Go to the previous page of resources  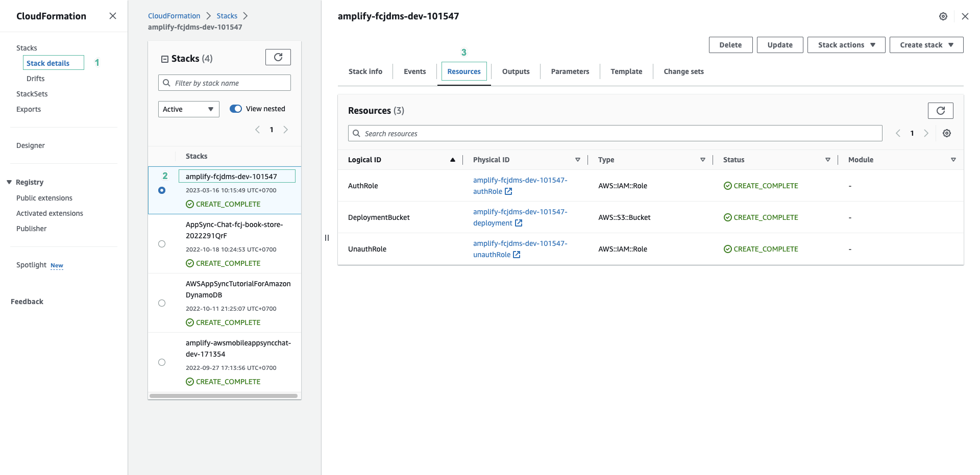click(x=898, y=133)
